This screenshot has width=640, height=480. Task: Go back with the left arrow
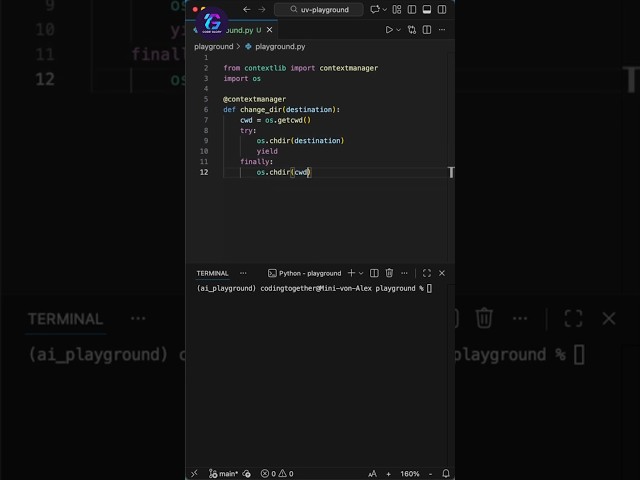coord(247,9)
